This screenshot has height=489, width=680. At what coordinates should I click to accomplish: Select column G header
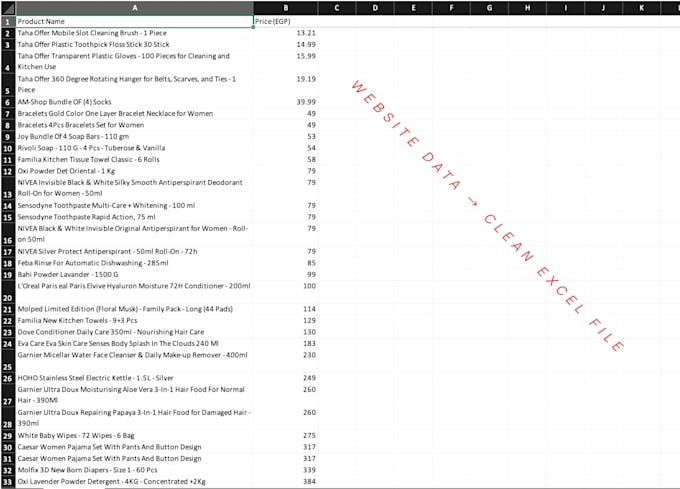[x=489, y=7]
